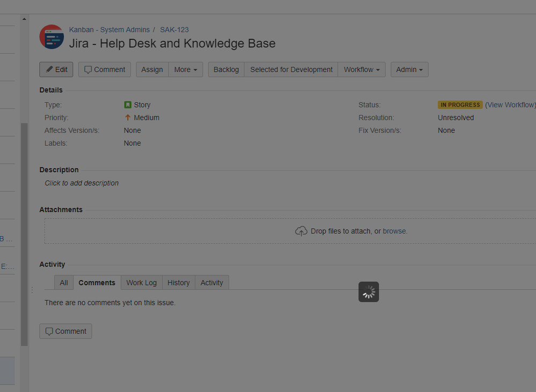Click the bottom Comment button
This screenshot has height=392, width=536.
pyautogui.click(x=65, y=331)
